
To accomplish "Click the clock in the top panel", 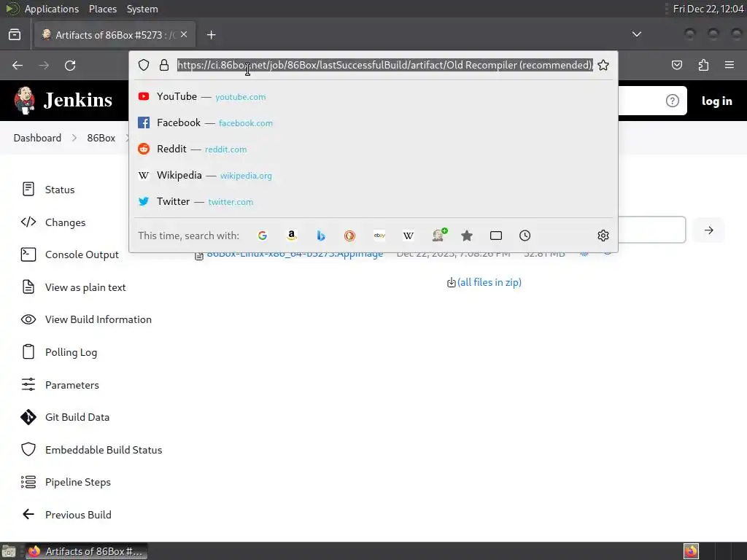I will point(708,9).
